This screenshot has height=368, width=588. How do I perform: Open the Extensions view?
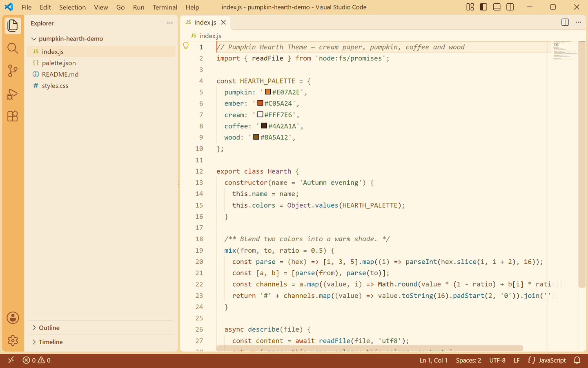pos(13,116)
